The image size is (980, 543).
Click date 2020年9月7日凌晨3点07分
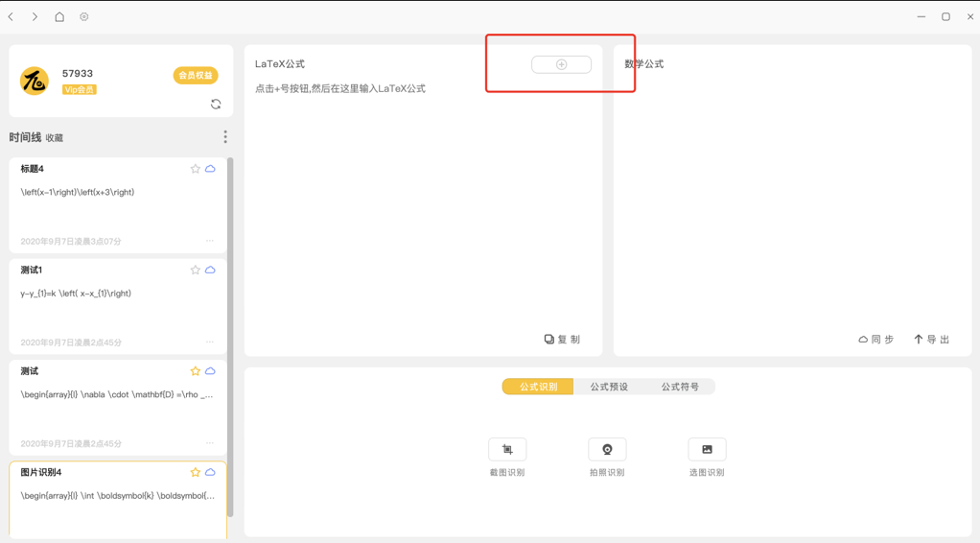pyautogui.click(x=71, y=242)
